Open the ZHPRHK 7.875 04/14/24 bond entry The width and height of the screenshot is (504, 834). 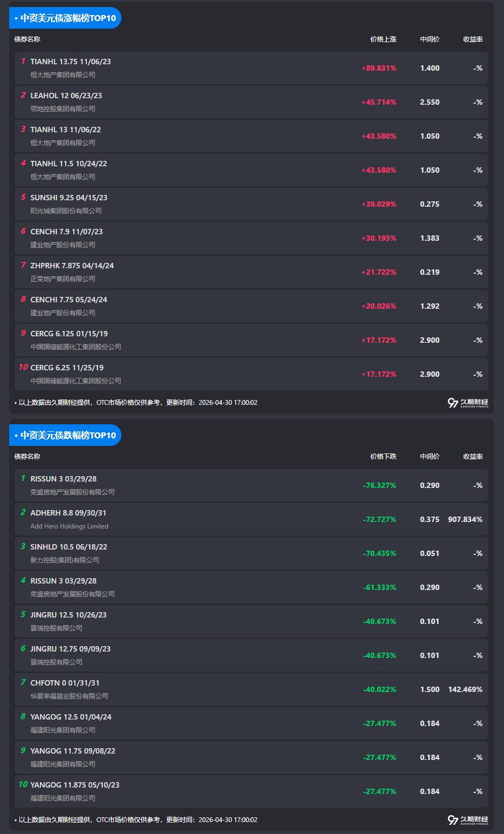pos(72,266)
